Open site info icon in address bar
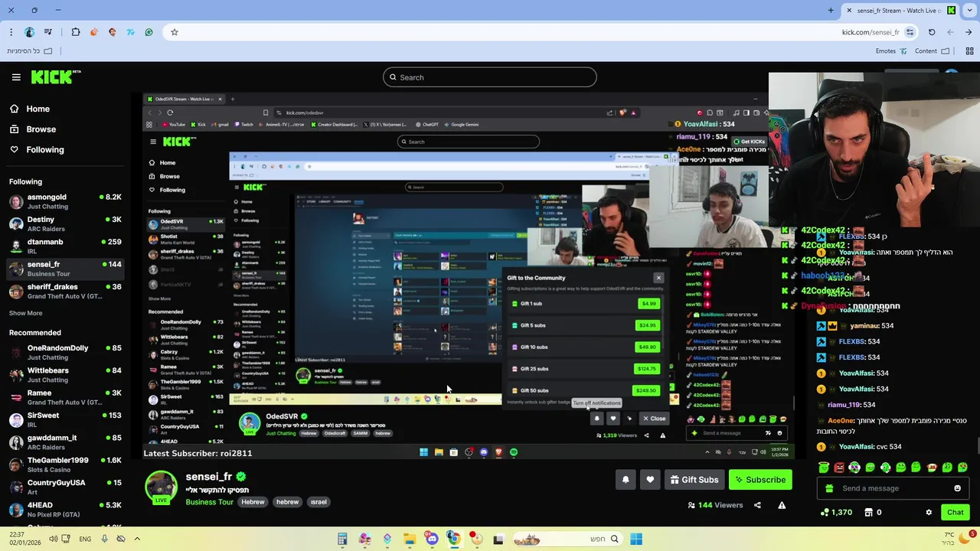 click(x=910, y=32)
